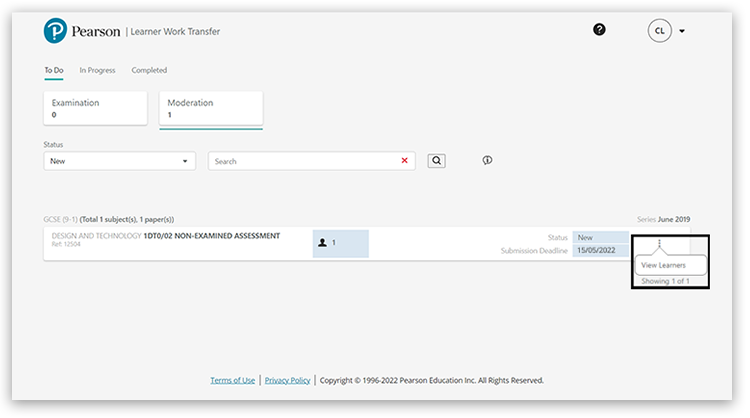The height and width of the screenshot is (418, 750).
Task: Open the Terms of Use link
Action: tap(232, 380)
